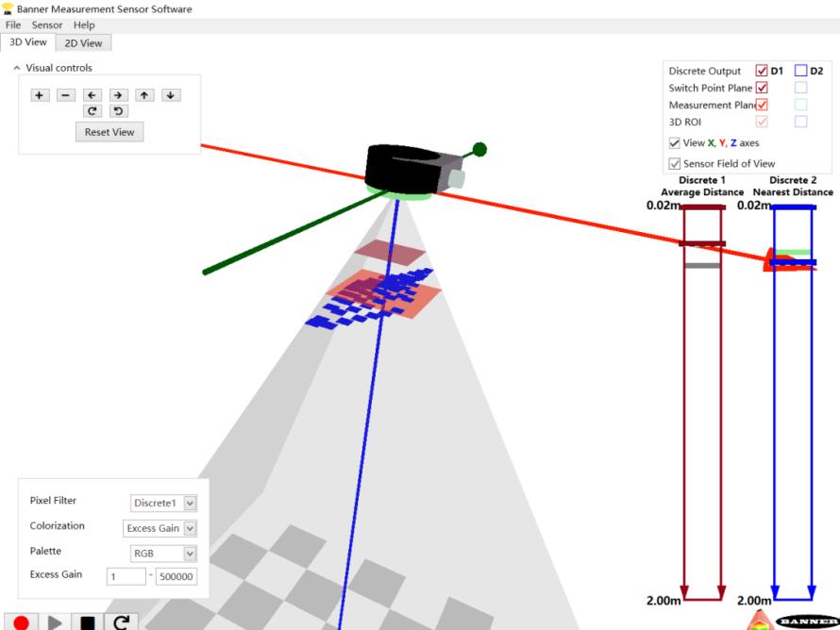Open the File menu

tap(13, 25)
